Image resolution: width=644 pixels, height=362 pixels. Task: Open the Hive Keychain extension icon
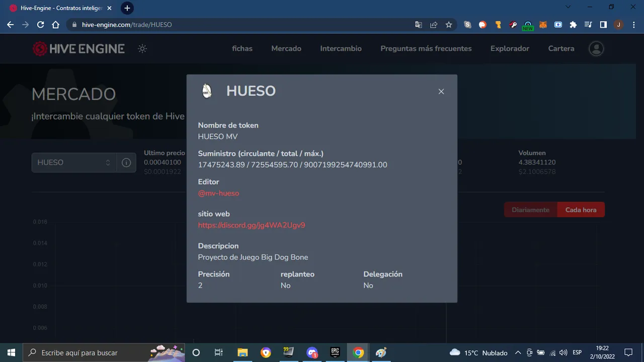coord(513,25)
